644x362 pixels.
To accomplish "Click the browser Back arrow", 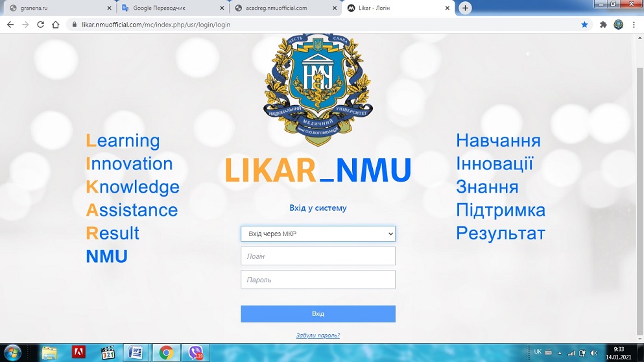I will click(x=10, y=25).
